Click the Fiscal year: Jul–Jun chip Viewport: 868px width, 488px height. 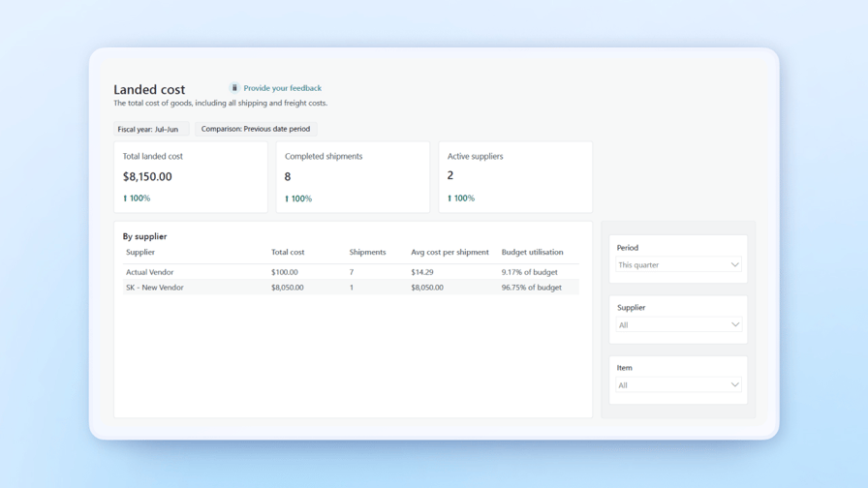(148, 129)
